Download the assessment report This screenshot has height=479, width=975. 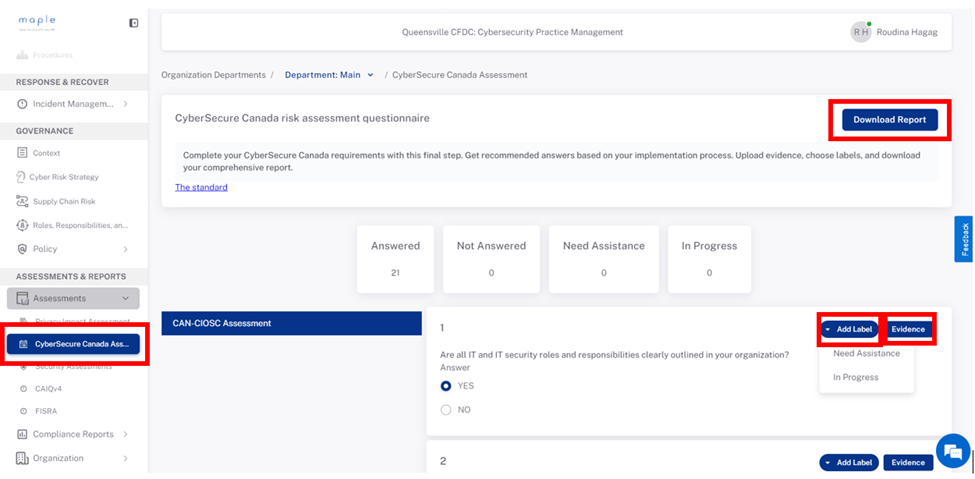click(x=890, y=120)
